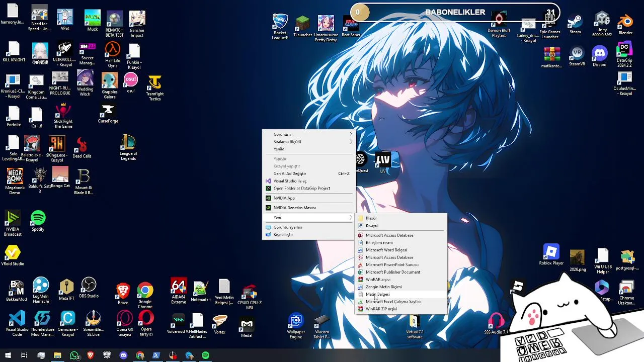Select the Dead Cells desktop icon
This screenshot has width=644, height=362.
pos(82,148)
